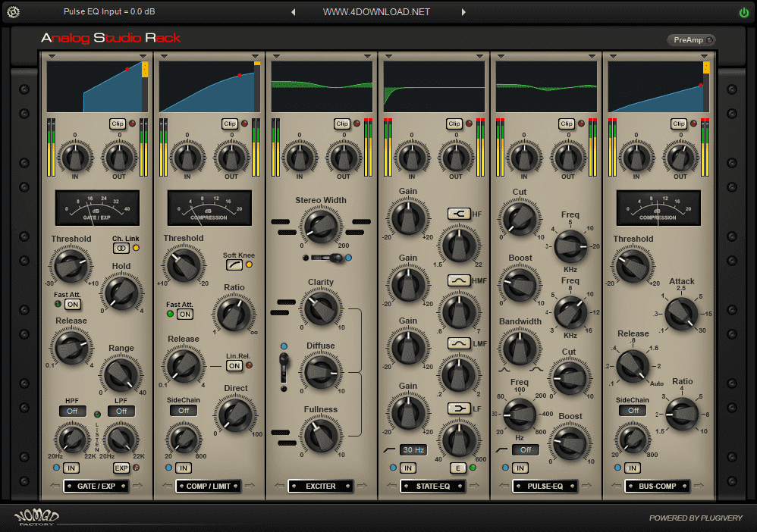Move PULSE-EQ module left arrow

504,486
